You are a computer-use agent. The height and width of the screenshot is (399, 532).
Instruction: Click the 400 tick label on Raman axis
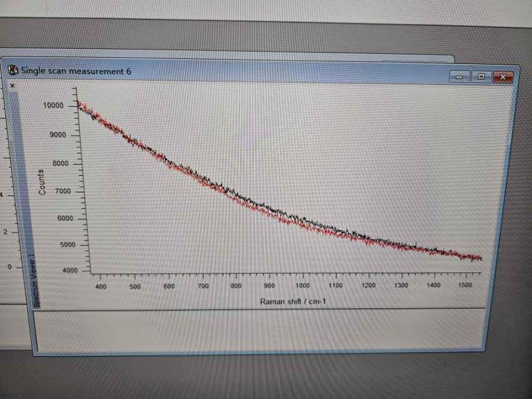click(x=100, y=287)
